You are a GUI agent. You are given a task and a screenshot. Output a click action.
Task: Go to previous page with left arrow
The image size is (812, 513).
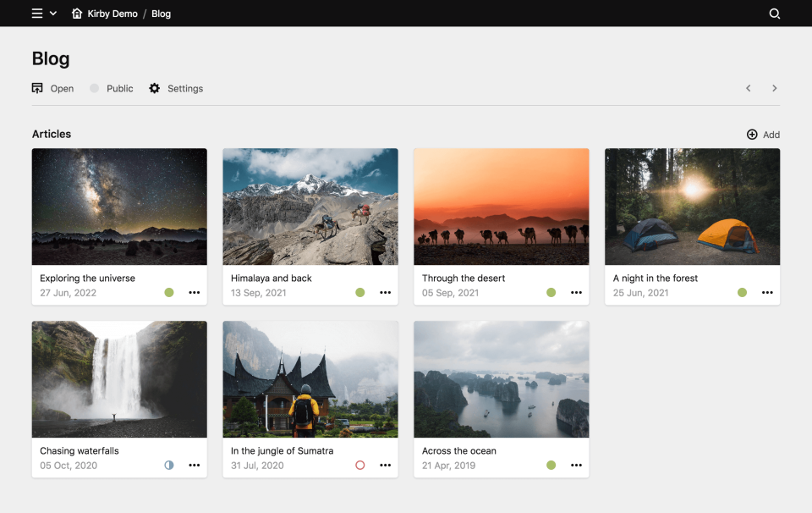coord(748,88)
